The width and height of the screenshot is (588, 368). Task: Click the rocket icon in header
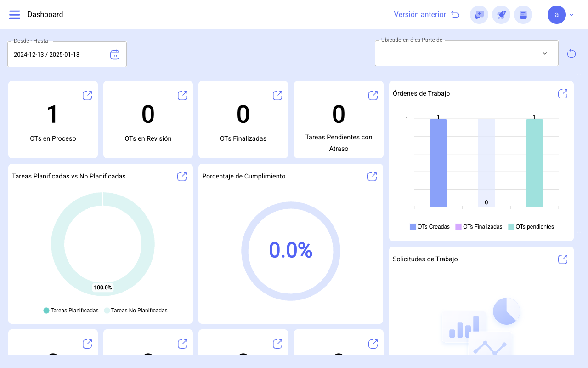click(x=501, y=15)
